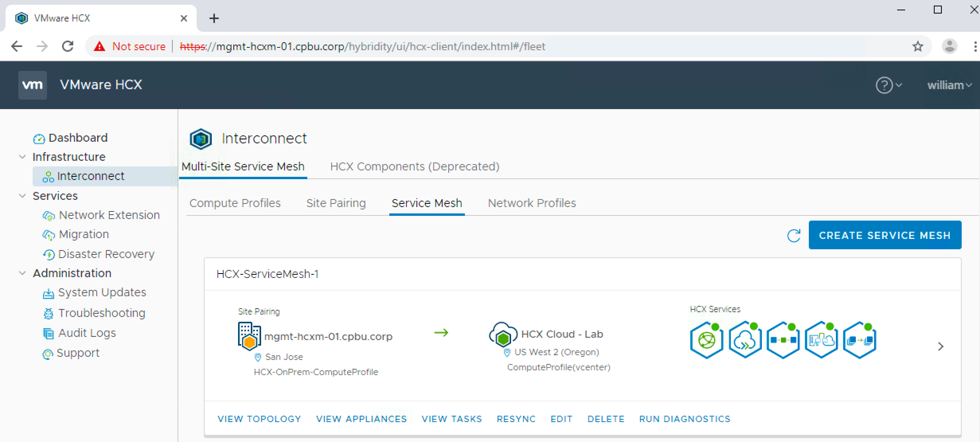Select the Disaster Recovery circular arrow icon
Image resolution: width=980 pixels, height=442 pixels.
49,254
